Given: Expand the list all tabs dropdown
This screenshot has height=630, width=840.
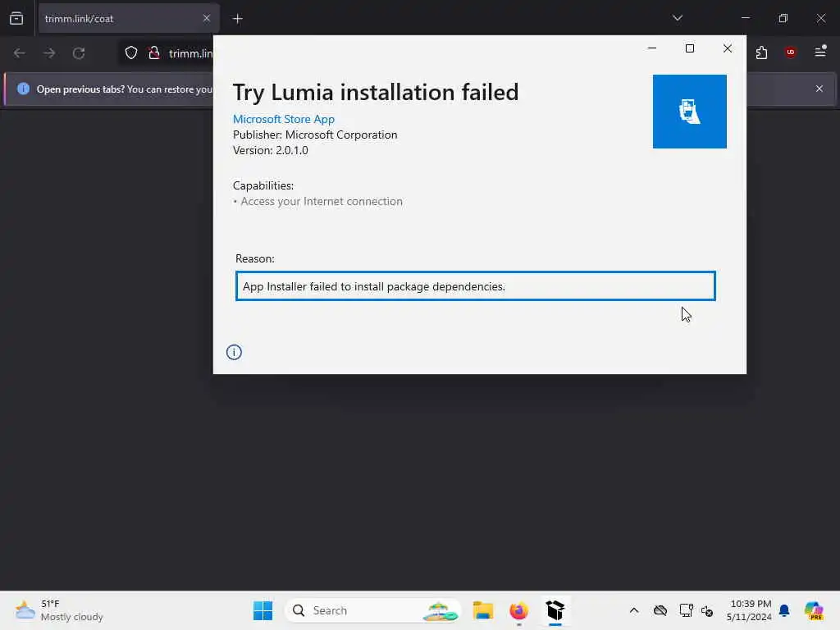Looking at the screenshot, I should point(677,18).
